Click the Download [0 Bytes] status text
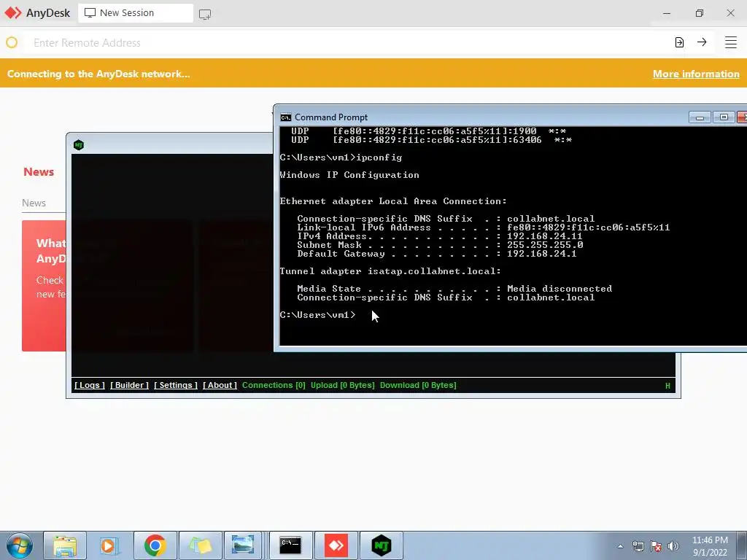This screenshot has width=747, height=560. 418,385
